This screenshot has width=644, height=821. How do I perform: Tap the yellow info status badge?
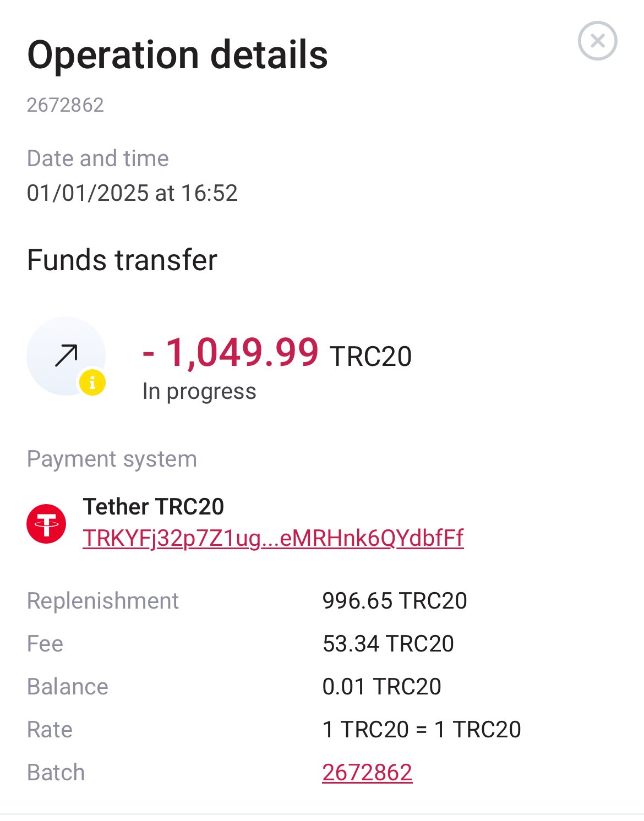tap(92, 382)
